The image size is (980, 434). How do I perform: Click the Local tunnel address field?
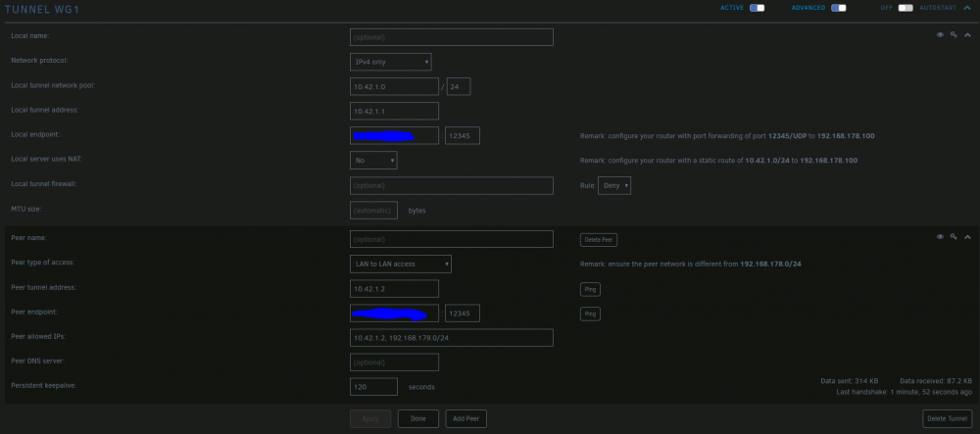tap(394, 111)
